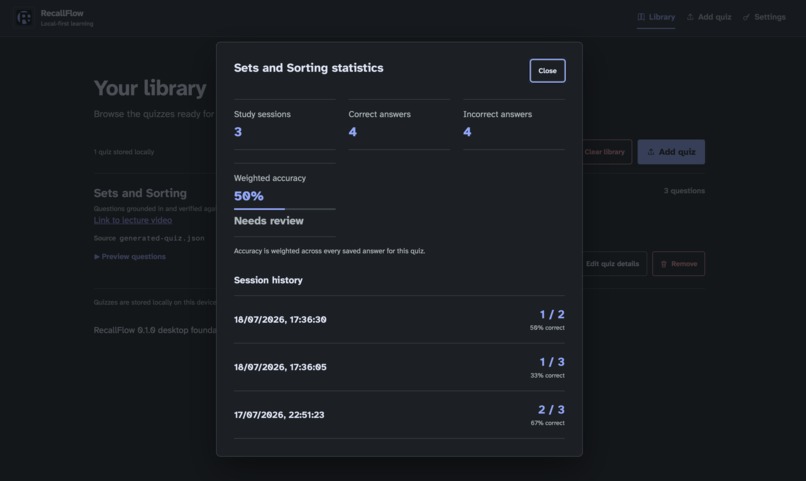Screen dimensions: 806x481
Task: Close the Sets and Sorting statistics dialog
Action: point(547,71)
